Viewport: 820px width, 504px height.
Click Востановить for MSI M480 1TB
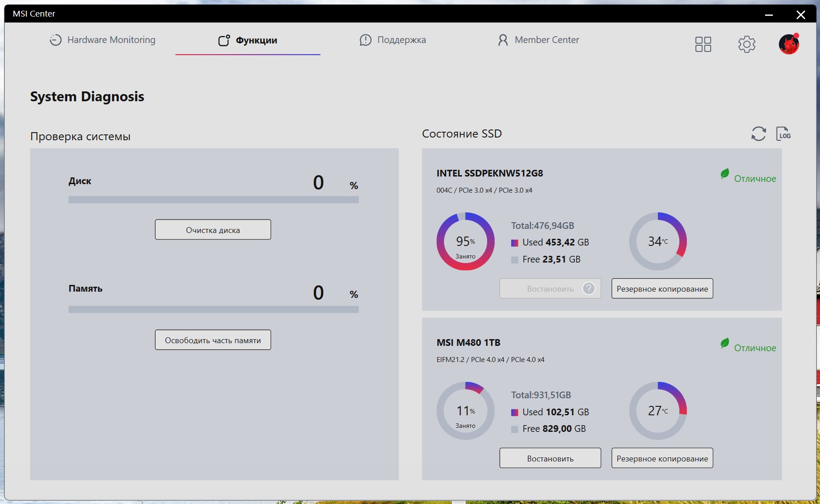[550, 458]
